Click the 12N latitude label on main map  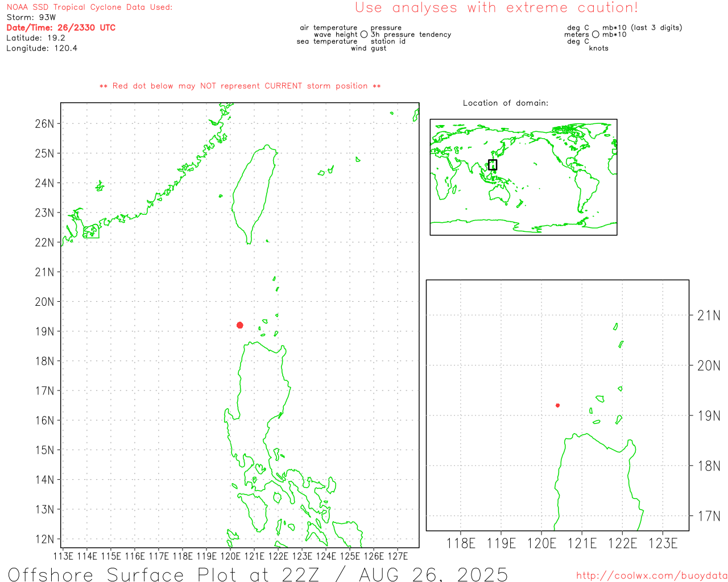point(44,539)
